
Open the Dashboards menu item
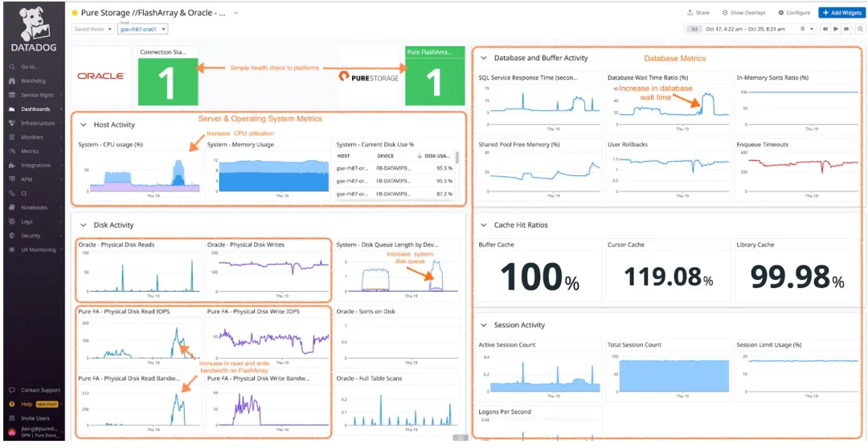(36, 109)
